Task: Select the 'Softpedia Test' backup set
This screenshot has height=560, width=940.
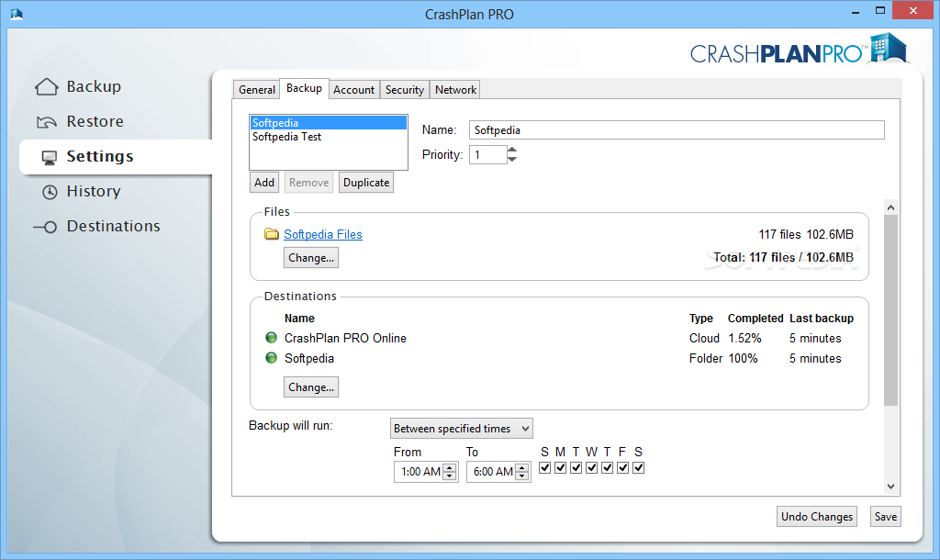Action: (329, 137)
